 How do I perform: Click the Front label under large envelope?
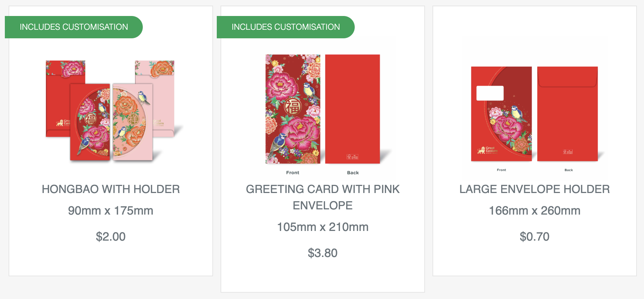[501, 170]
